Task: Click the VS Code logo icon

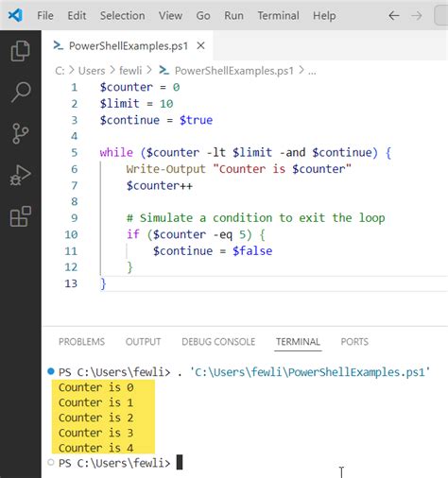Action: 15,15
